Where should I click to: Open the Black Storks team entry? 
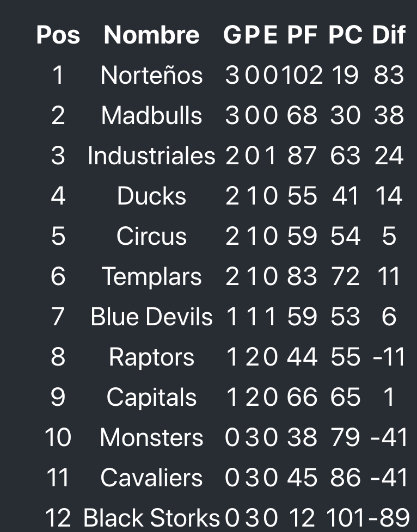pyautogui.click(x=151, y=518)
